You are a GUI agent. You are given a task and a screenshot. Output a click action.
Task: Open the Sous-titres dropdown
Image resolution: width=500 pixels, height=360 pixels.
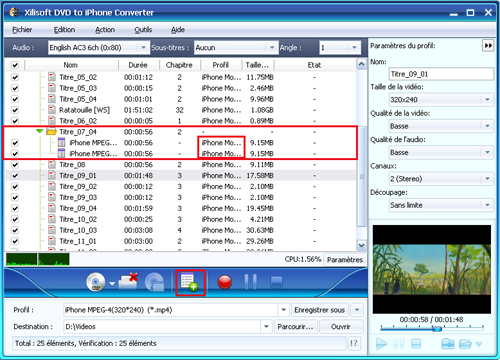tap(272, 48)
